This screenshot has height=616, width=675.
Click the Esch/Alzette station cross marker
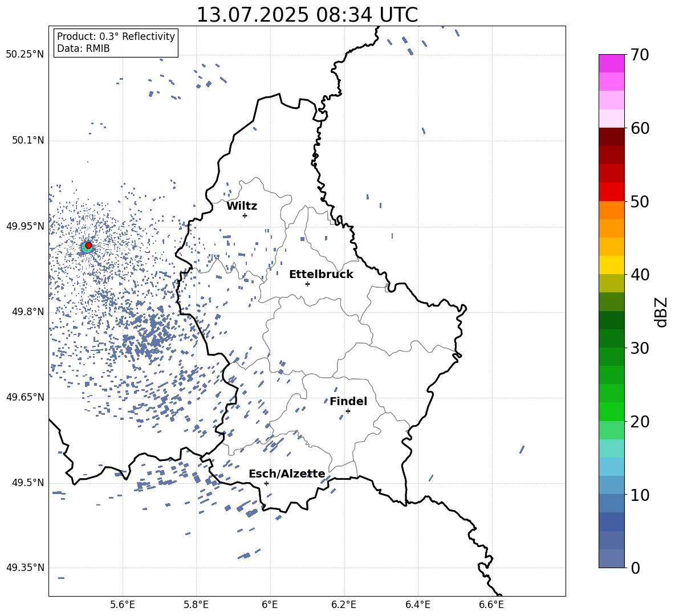tap(266, 483)
